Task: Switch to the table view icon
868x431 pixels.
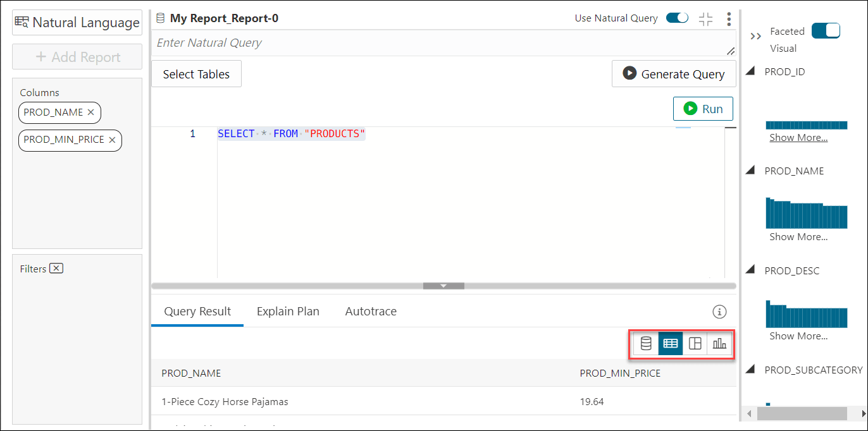Action: coord(671,344)
